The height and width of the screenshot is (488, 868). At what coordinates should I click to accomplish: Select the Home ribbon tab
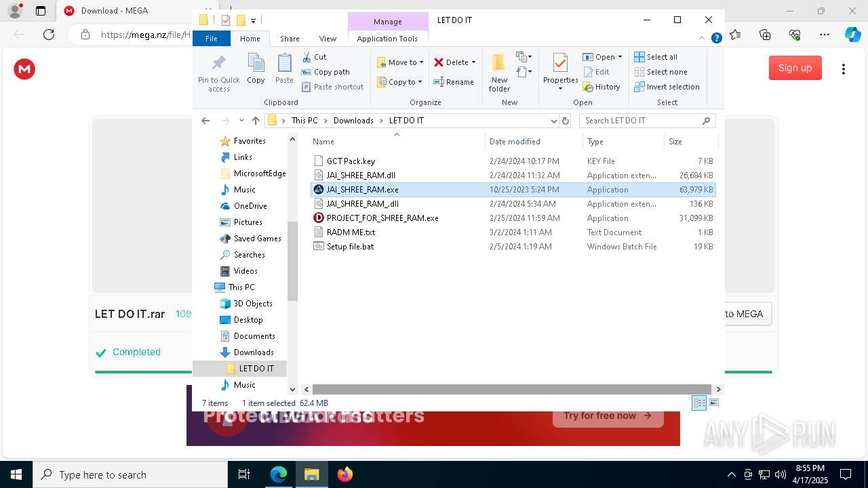click(250, 39)
